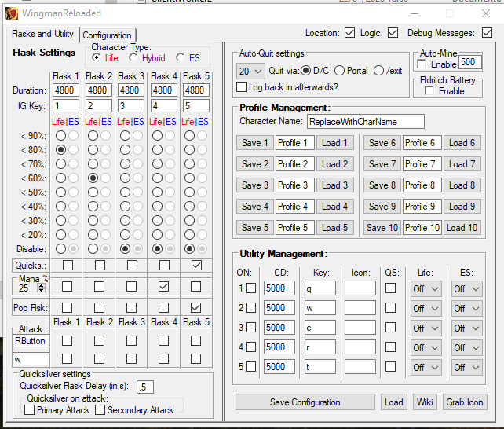The height and width of the screenshot is (429, 504).
Task: Open ES dropdown for utility 2
Action: [466, 309]
